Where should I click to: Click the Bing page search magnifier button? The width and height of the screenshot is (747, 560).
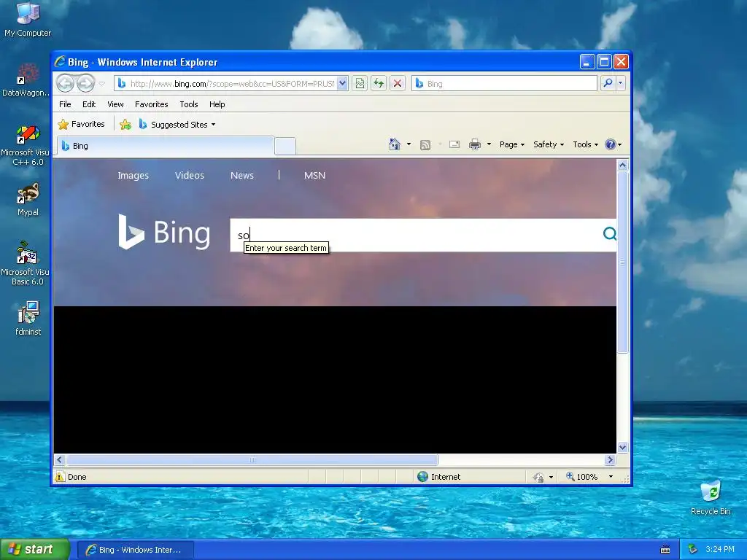click(609, 234)
